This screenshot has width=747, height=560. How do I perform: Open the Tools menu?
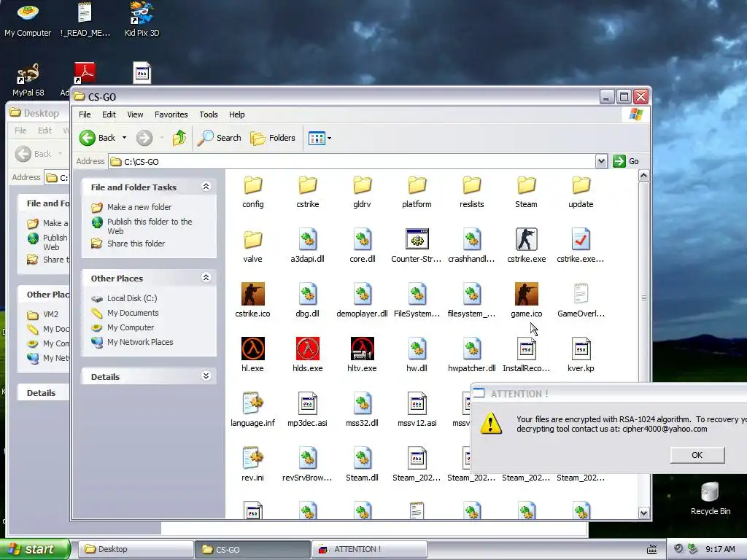pos(208,114)
